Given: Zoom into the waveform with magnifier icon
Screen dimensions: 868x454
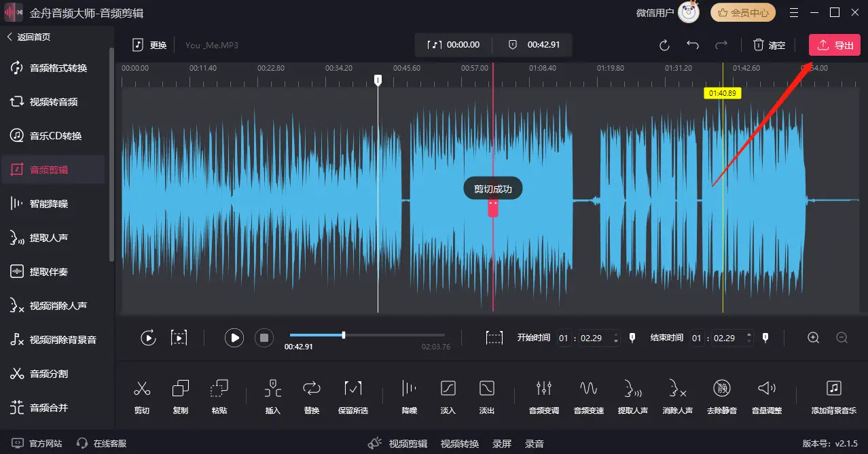Looking at the screenshot, I should point(813,338).
